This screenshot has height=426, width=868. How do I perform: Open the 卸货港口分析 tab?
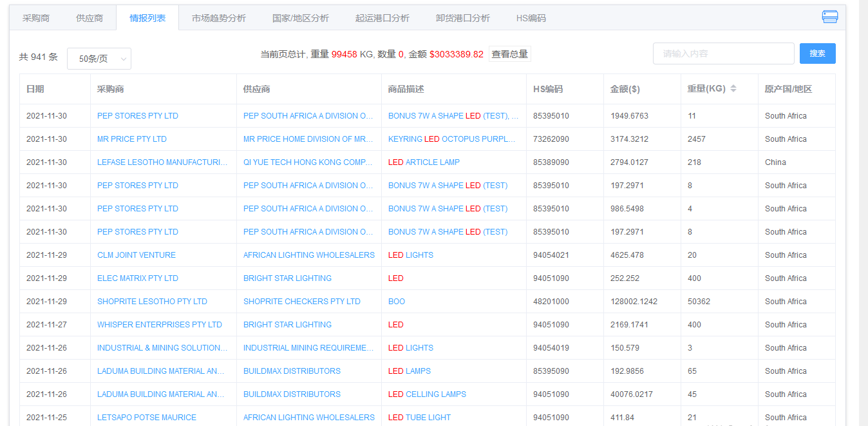click(463, 18)
